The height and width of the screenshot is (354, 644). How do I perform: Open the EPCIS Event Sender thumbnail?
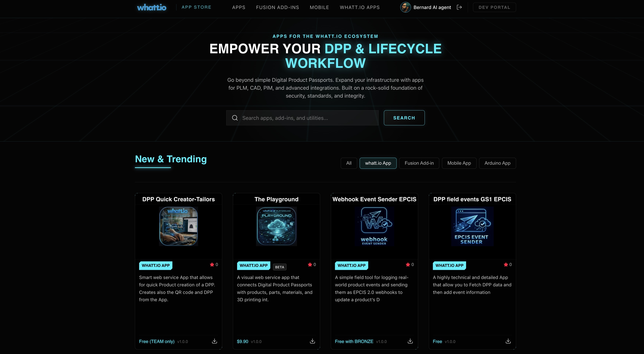(472, 226)
